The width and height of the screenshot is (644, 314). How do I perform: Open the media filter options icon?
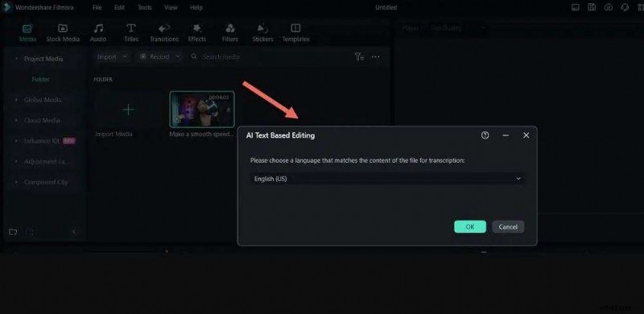359,57
